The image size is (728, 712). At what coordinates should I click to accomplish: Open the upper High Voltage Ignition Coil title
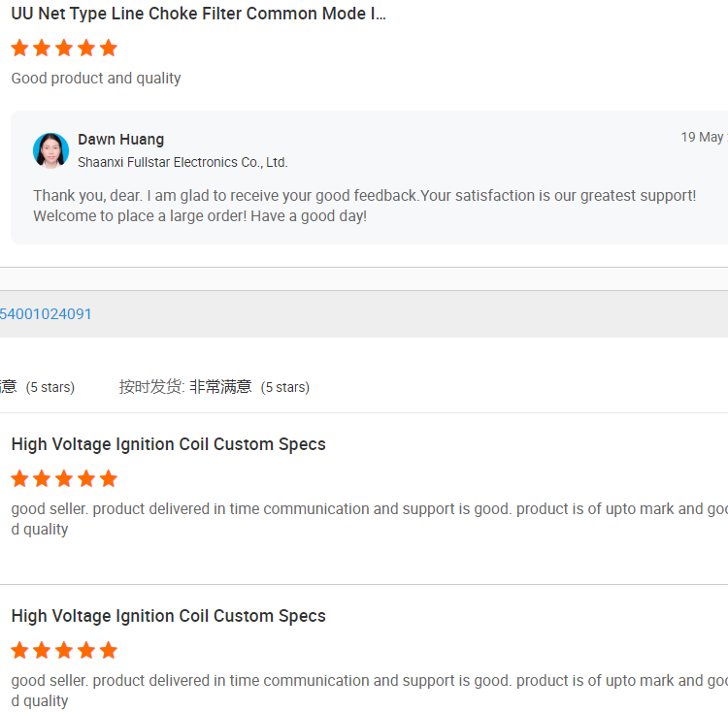coord(168,444)
